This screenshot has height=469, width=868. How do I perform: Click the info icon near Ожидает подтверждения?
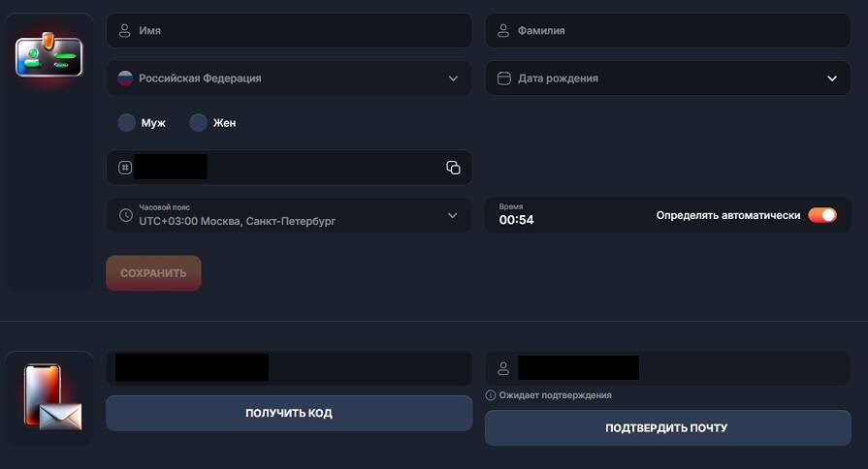491,395
